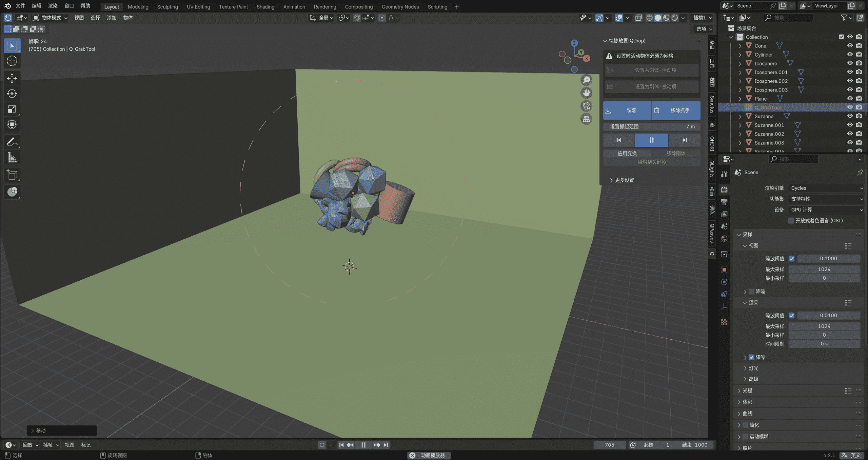
Task: Expand the Icosphere.001 tree item
Action: pyautogui.click(x=740, y=72)
